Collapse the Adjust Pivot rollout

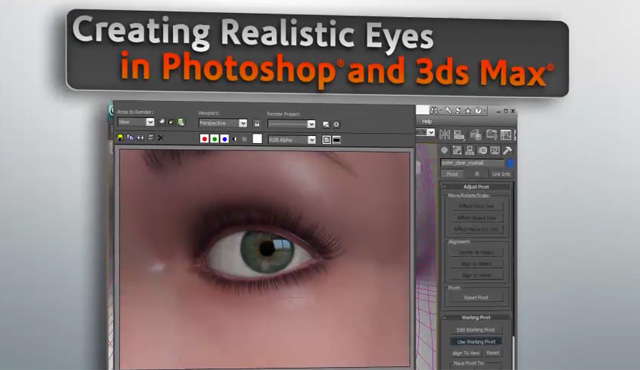(x=476, y=187)
